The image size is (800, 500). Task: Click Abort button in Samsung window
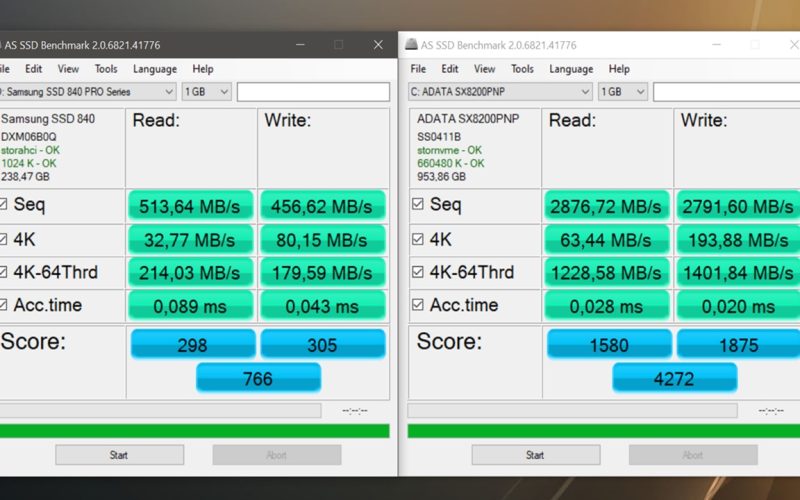click(277, 455)
